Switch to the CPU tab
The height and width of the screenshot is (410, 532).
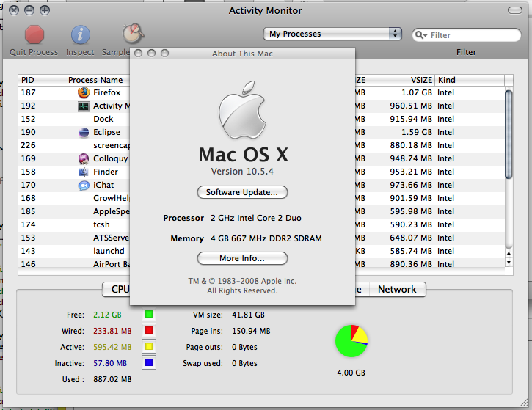[x=117, y=289]
